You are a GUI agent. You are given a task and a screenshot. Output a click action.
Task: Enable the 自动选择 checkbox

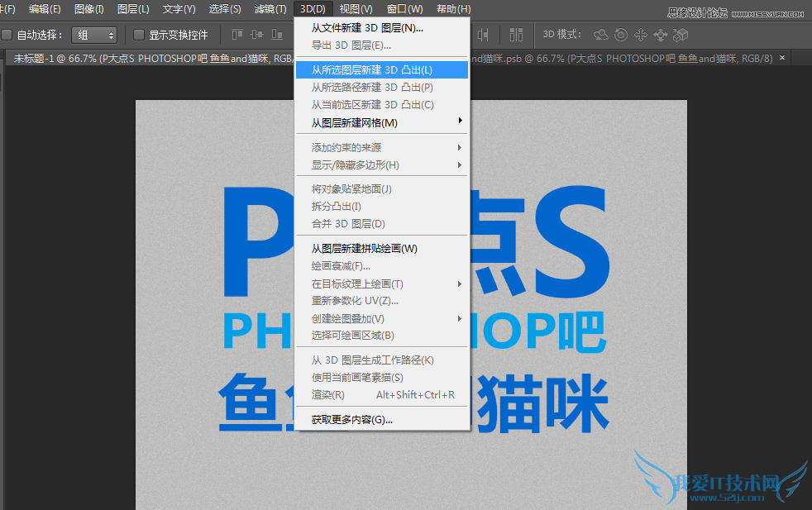click(x=7, y=35)
